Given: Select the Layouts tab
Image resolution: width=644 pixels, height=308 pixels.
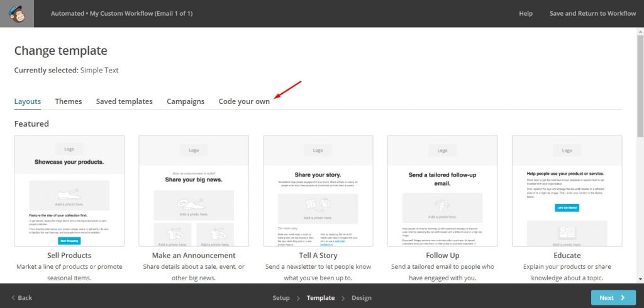Looking at the screenshot, I should [x=28, y=101].
